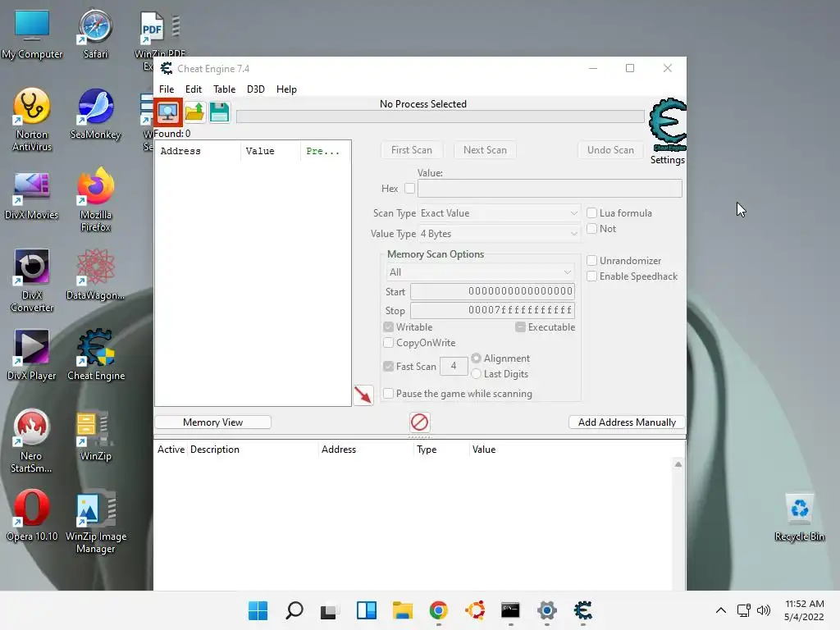Click Add Address Manually
Screen dimensions: 840x630
[x=627, y=422]
